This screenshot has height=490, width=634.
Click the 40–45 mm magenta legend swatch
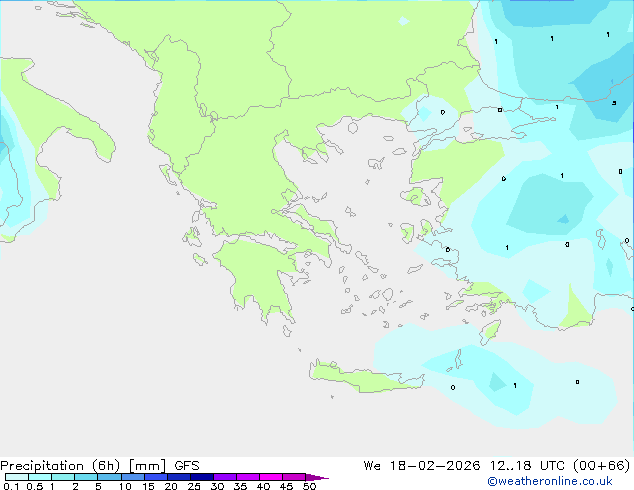[x=271, y=477]
